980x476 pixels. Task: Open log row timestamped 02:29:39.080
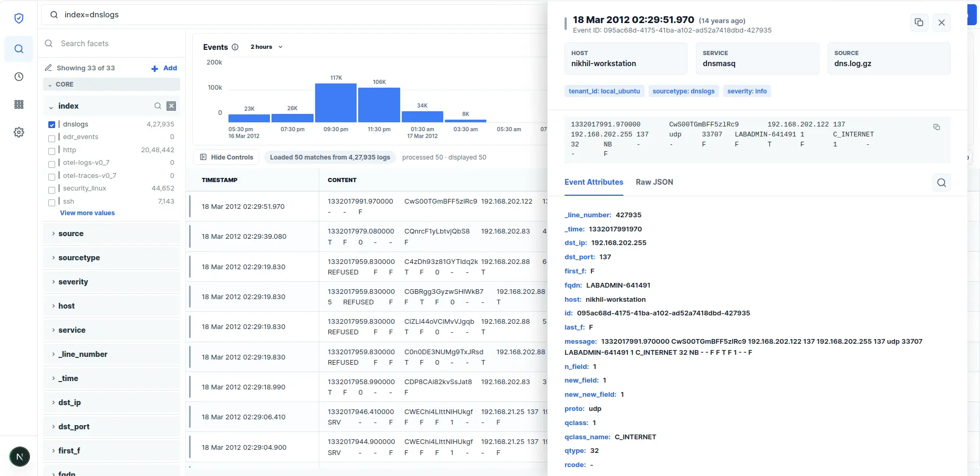tap(368, 237)
